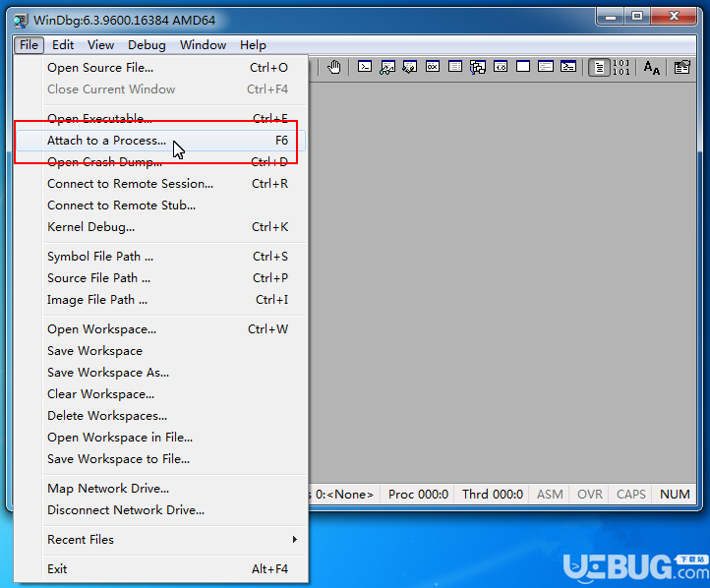Minimize the WinDbg window
The width and height of the screenshot is (710, 588).
[611, 17]
